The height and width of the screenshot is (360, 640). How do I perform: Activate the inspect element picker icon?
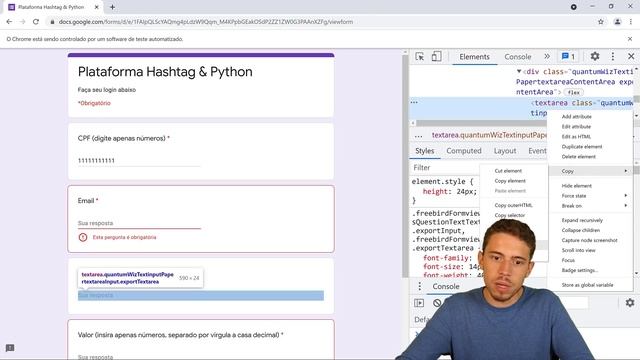420,56
